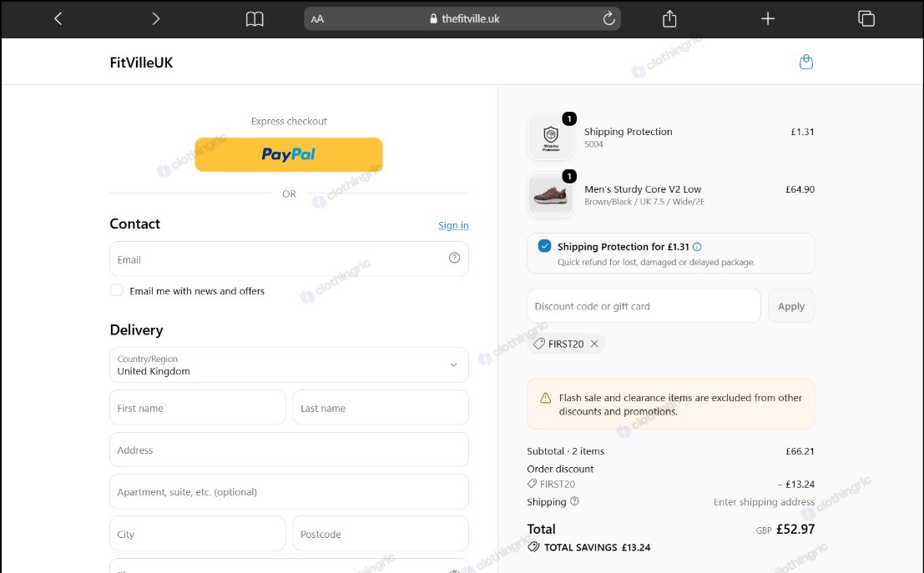Click the Apply discount button
Image resolution: width=924 pixels, height=573 pixels.
[790, 305]
